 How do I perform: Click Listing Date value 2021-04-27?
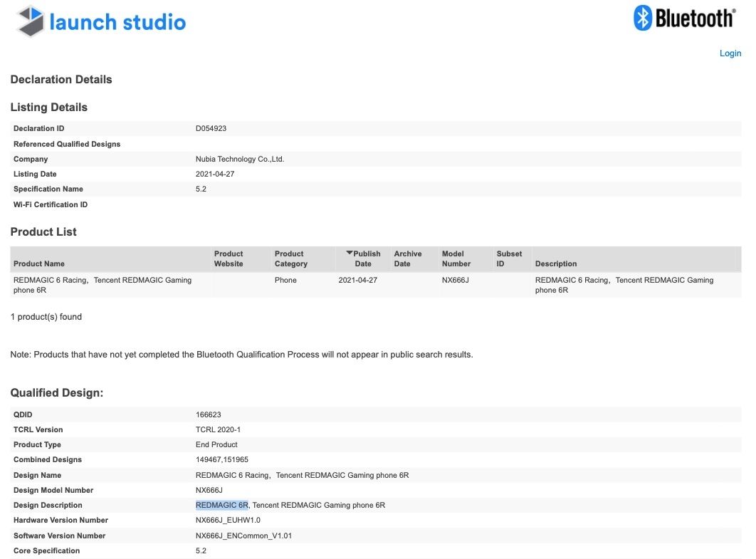coord(214,174)
